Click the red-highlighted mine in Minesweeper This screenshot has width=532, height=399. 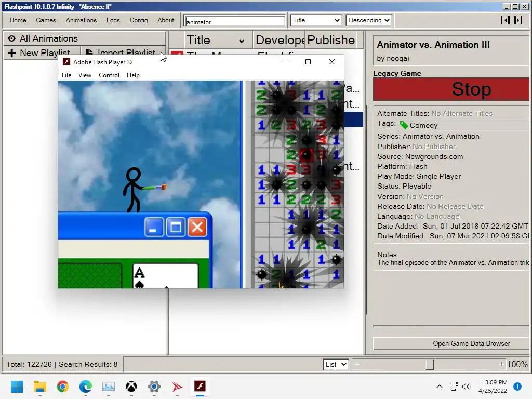tap(306, 155)
